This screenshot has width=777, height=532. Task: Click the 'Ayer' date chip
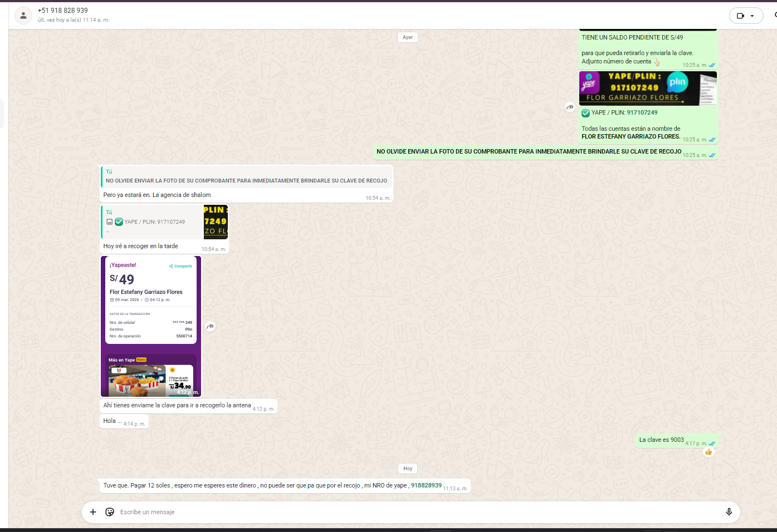[408, 37]
